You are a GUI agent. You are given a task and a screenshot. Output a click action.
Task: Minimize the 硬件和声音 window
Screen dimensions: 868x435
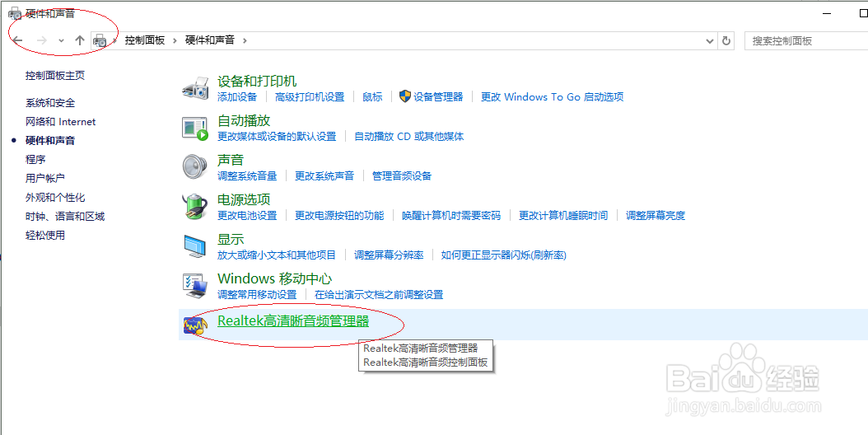pos(827,13)
